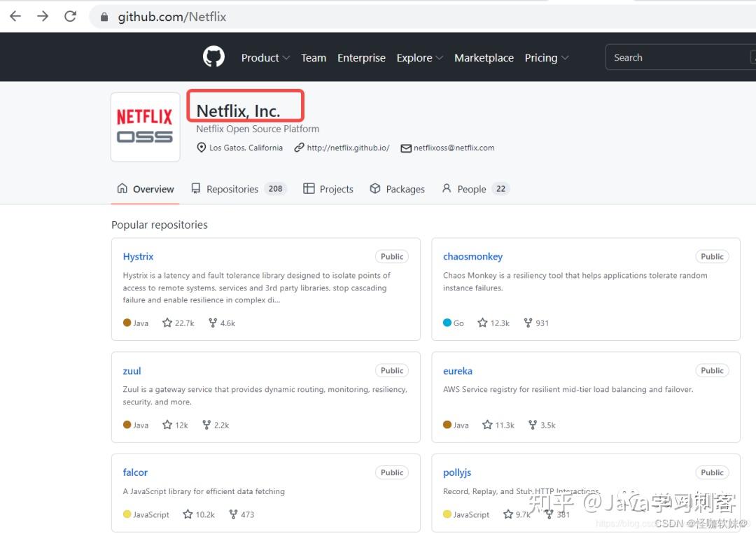
Task: Open the http://netflix.github.io/ website link
Action: [x=348, y=148]
